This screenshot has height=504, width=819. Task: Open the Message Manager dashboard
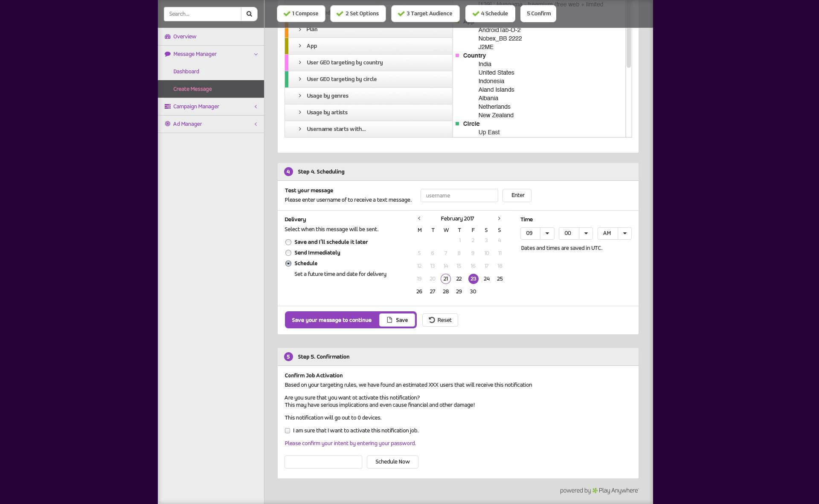(186, 71)
